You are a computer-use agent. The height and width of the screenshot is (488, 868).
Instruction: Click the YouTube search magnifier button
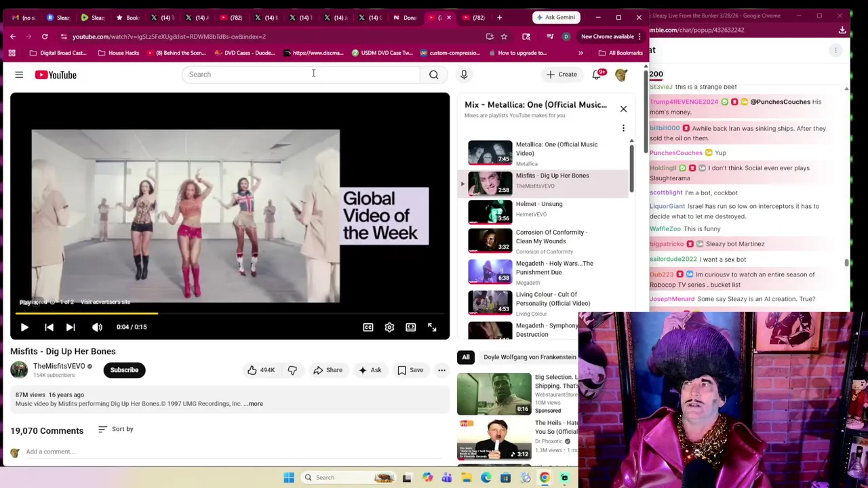pos(433,75)
